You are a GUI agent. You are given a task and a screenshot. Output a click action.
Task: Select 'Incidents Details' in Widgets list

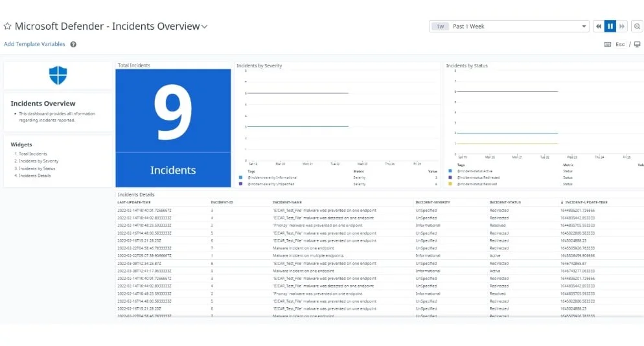tap(35, 176)
